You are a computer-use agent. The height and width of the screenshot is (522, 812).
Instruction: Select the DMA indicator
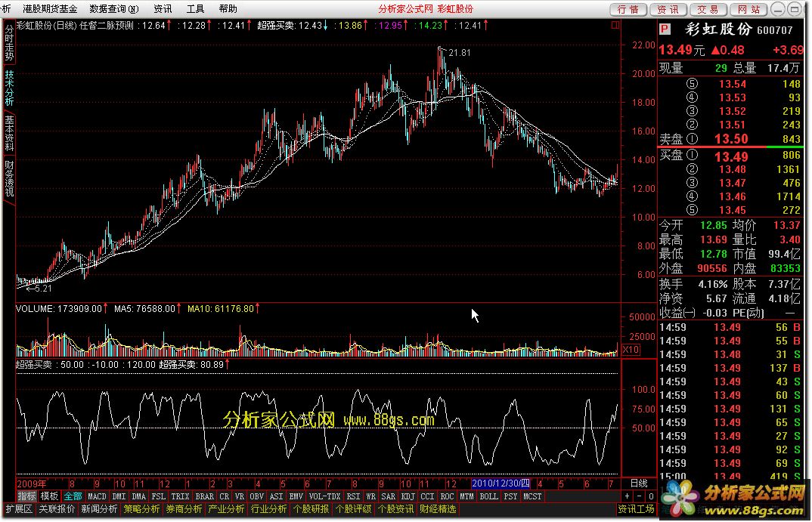point(139,496)
